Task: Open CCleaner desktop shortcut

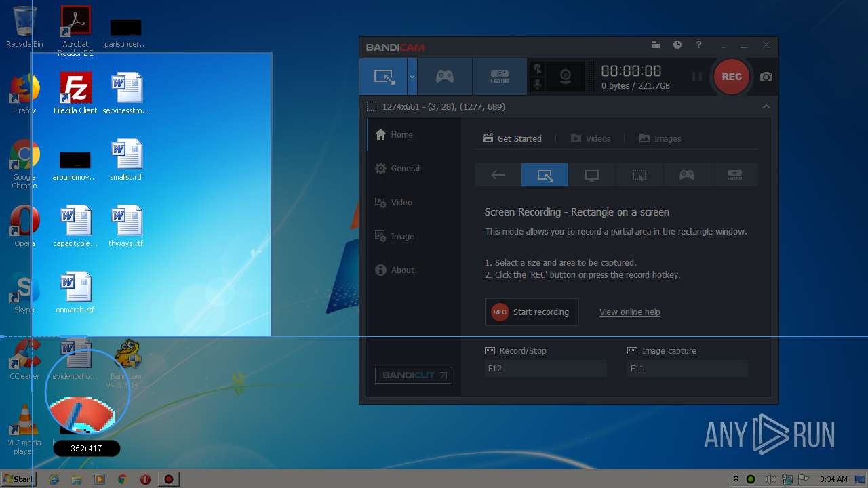Action: click(x=24, y=359)
